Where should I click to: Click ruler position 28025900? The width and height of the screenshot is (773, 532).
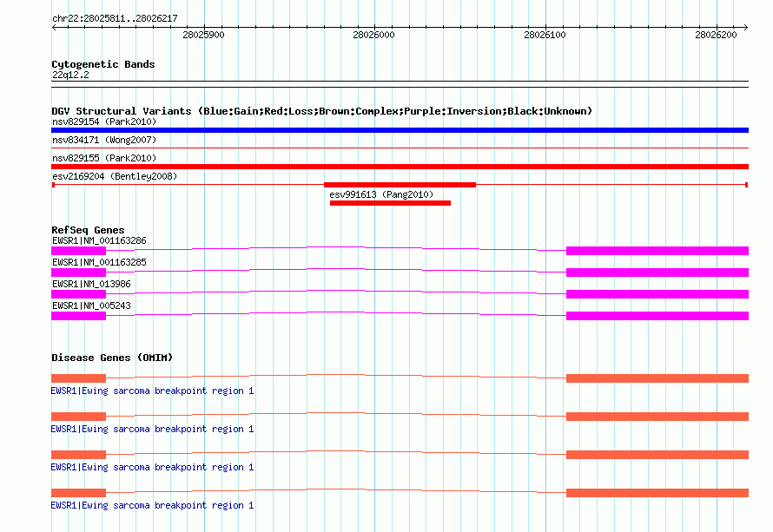tap(203, 35)
